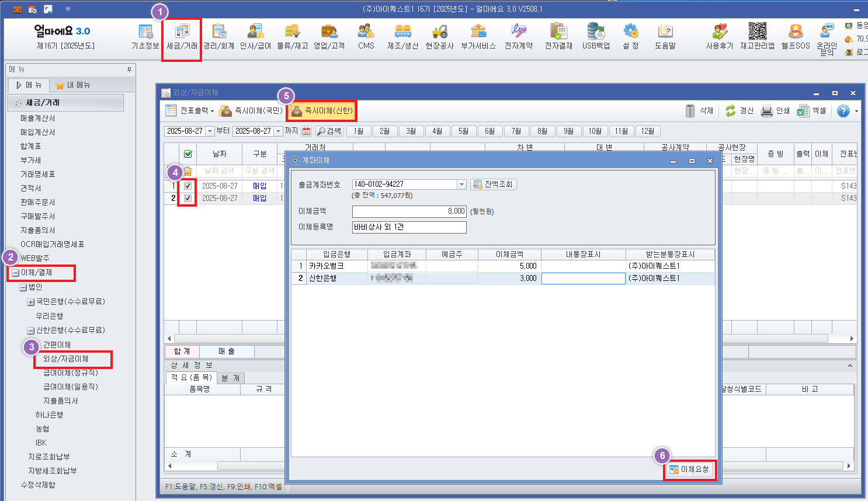Open the 출금계좌번호 account dropdown

coord(461,185)
